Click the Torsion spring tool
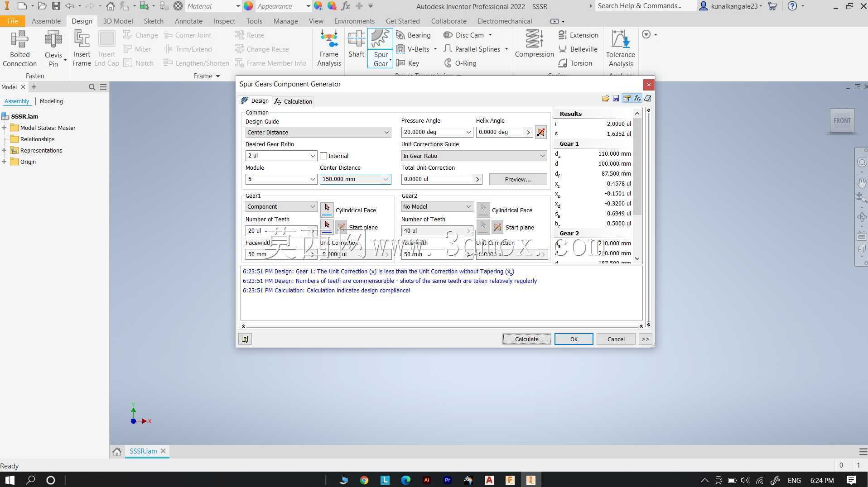Viewport: 868px width, 487px height. 575,63
